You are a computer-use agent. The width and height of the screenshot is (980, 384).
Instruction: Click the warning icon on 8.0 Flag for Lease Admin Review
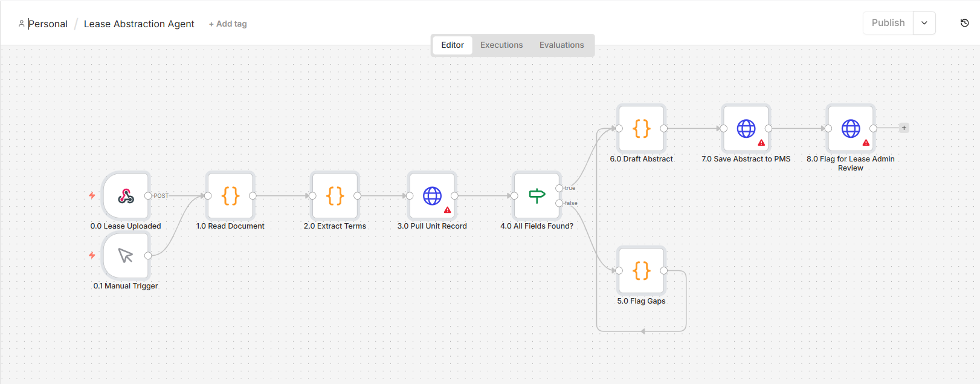pyautogui.click(x=866, y=143)
